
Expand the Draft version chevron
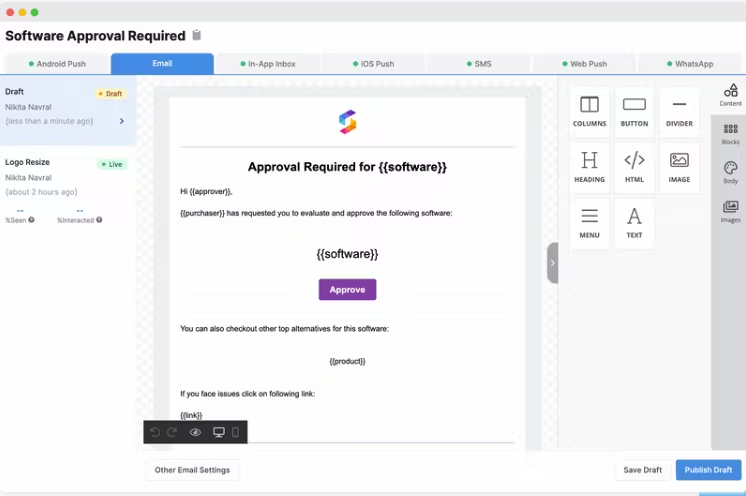(122, 121)
